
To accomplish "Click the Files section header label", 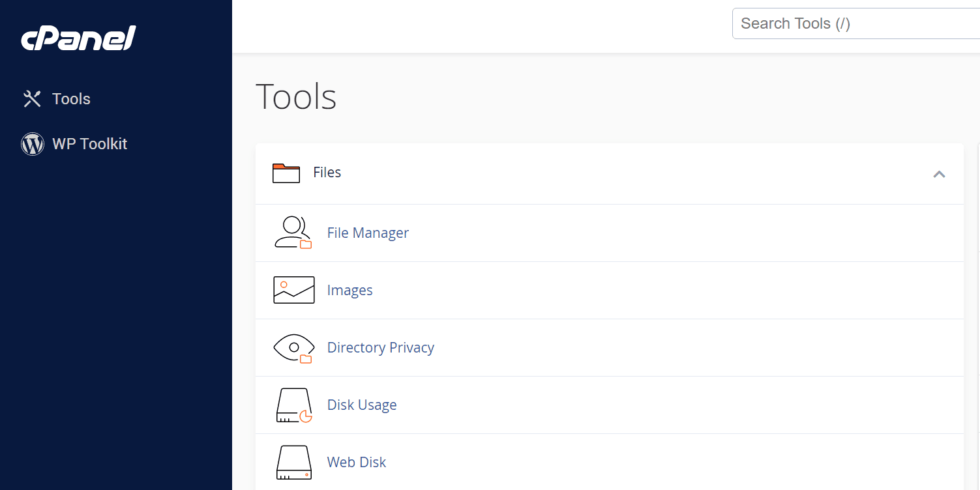I will pyautogui.click(x=327, y=173).
